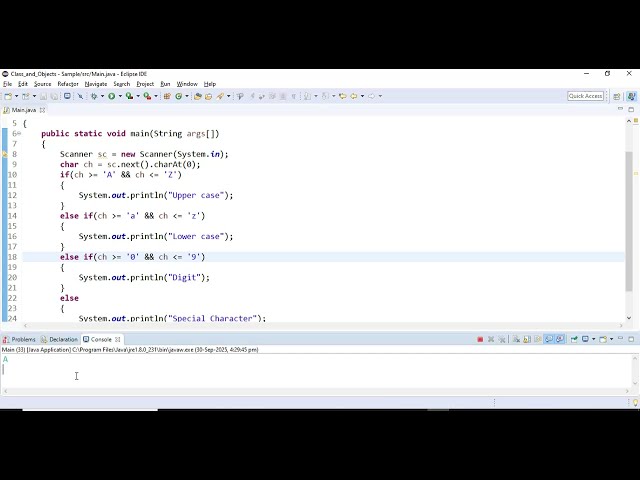Minimize the Console view panel
Image resolution: width=640 pixels, height=480 pixels.
pyautogui.click(x=620, y=339)
